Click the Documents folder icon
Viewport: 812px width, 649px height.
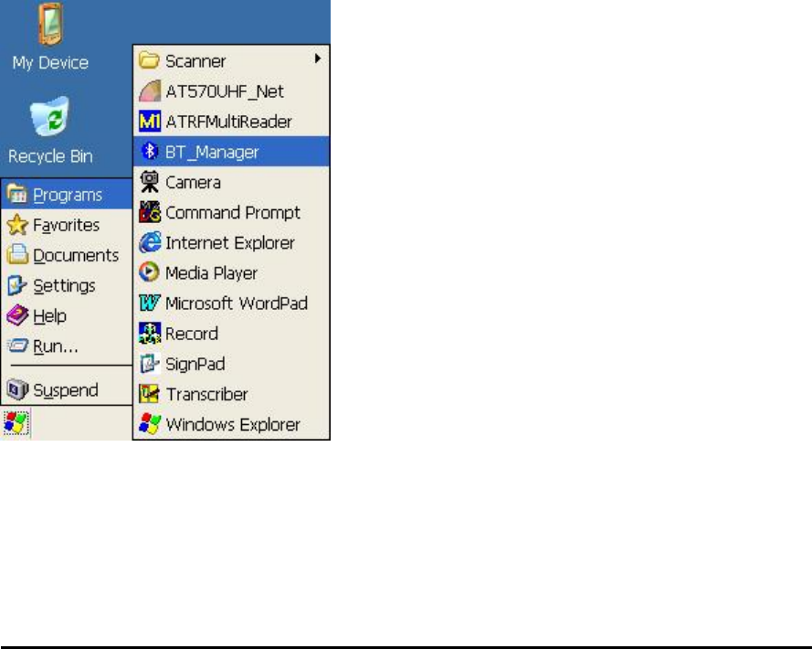(17, 254)
